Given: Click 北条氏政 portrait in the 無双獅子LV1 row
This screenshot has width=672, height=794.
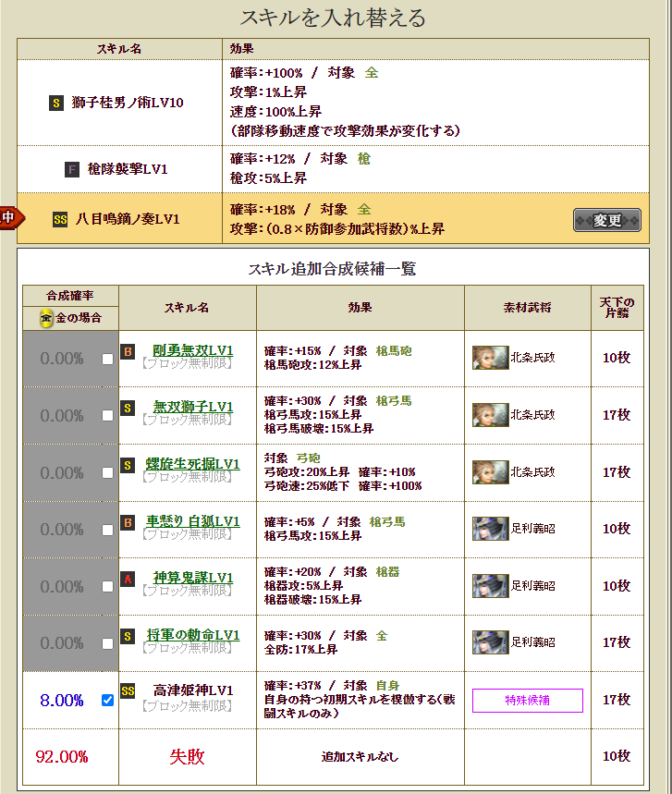Looking at the screenshot, I should coord(490,415).
